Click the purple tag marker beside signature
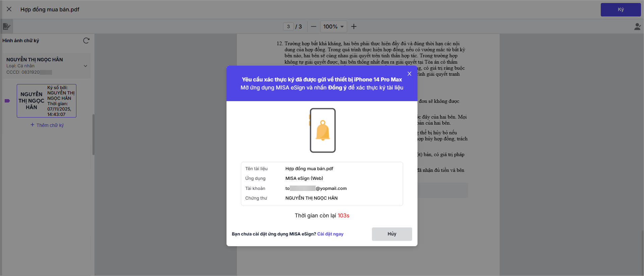Screen dimensions: 644x276 (7, 101)
